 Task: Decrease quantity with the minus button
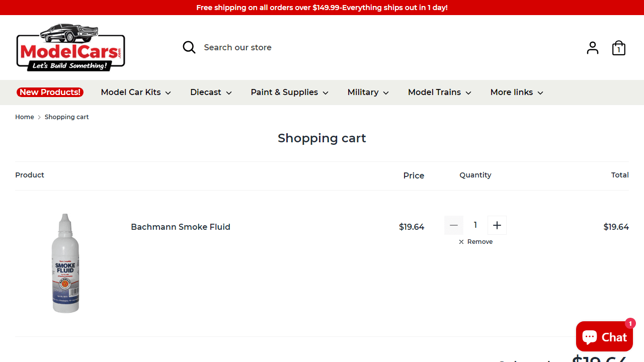coord(453,225)
